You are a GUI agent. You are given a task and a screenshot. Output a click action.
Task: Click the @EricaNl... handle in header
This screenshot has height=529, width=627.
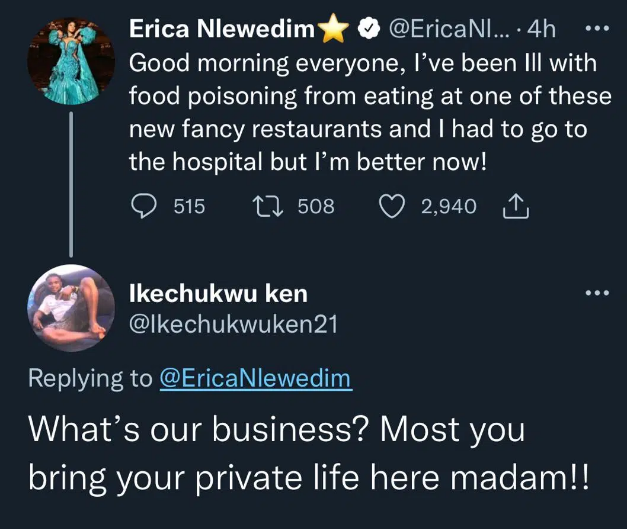point(447,32)
